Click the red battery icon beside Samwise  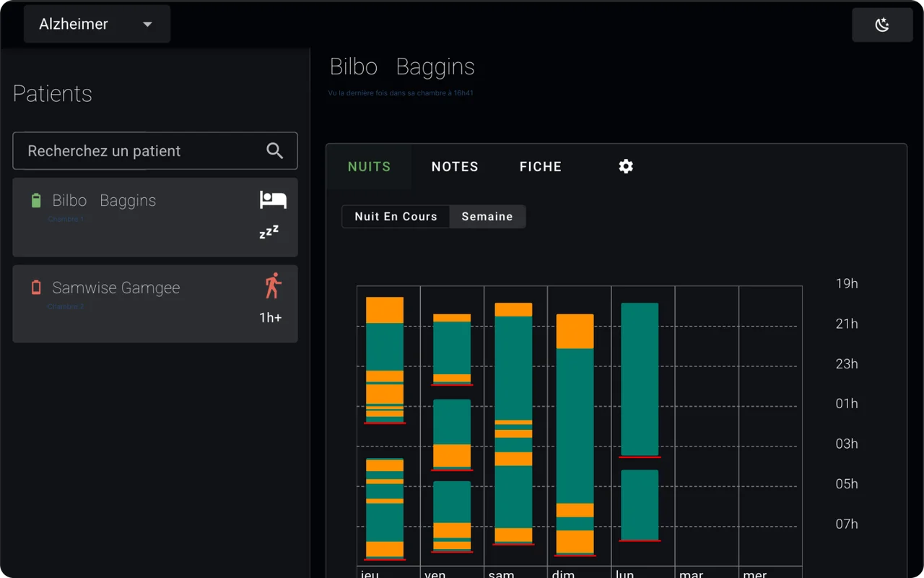pos(36,288)
